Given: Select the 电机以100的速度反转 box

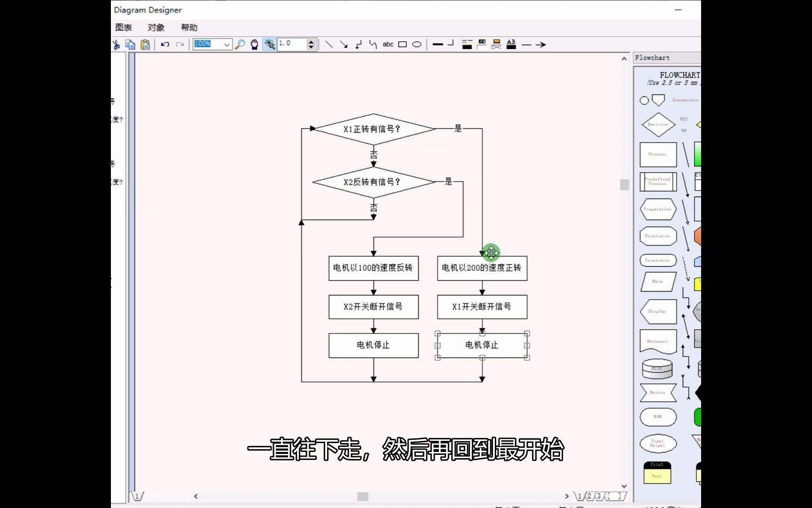Looking at the screenshot, I should point(374,268).
